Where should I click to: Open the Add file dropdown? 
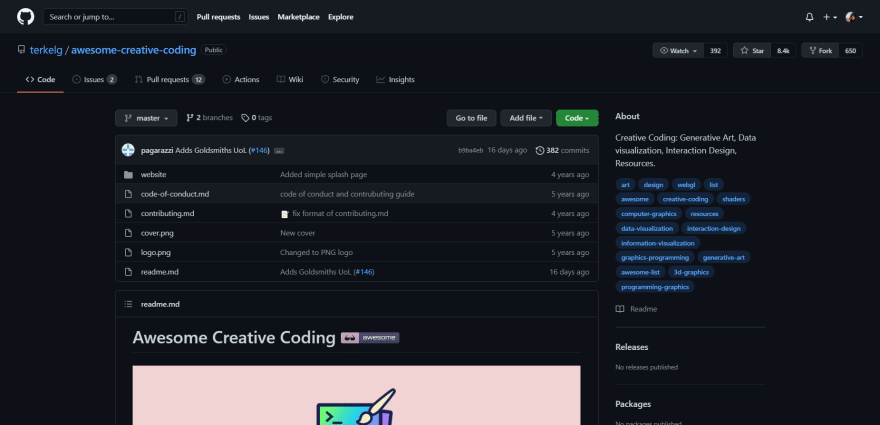pos(526,118)
